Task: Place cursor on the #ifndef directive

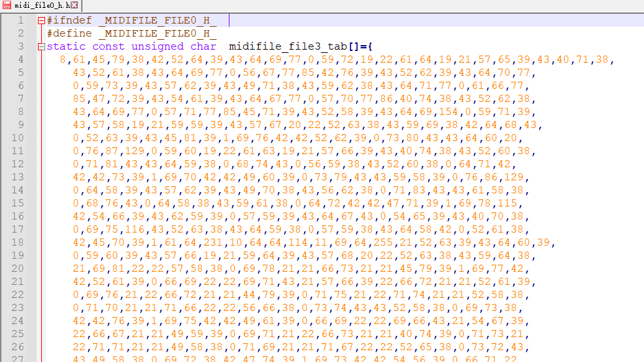Action: (69, 20)
